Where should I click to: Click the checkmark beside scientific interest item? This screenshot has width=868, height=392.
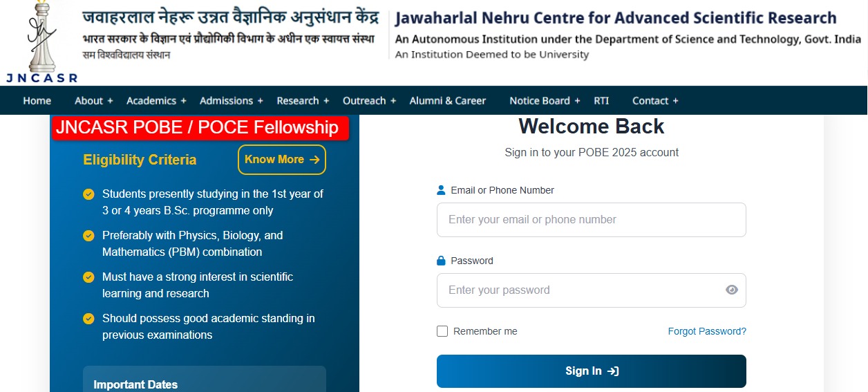88,277
